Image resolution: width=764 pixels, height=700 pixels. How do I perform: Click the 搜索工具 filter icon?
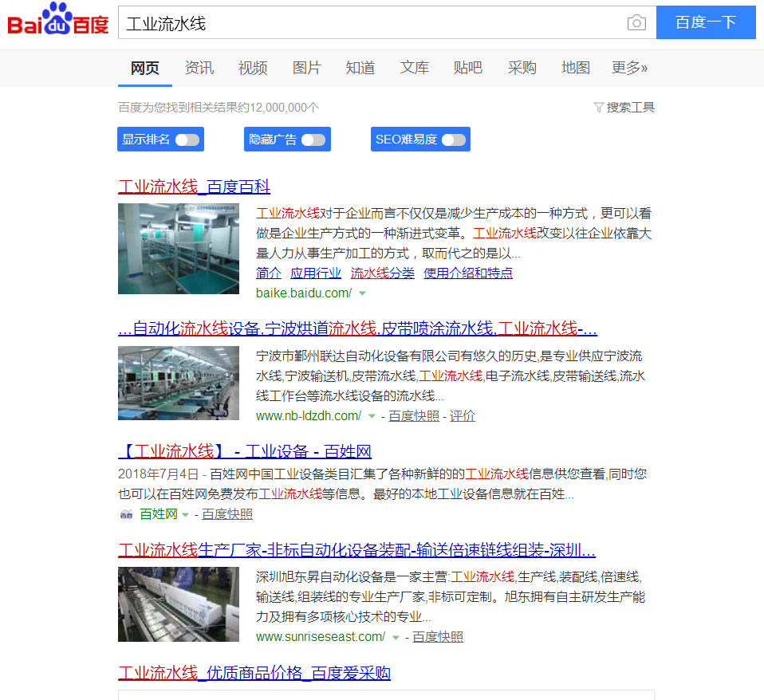point(598,107)
